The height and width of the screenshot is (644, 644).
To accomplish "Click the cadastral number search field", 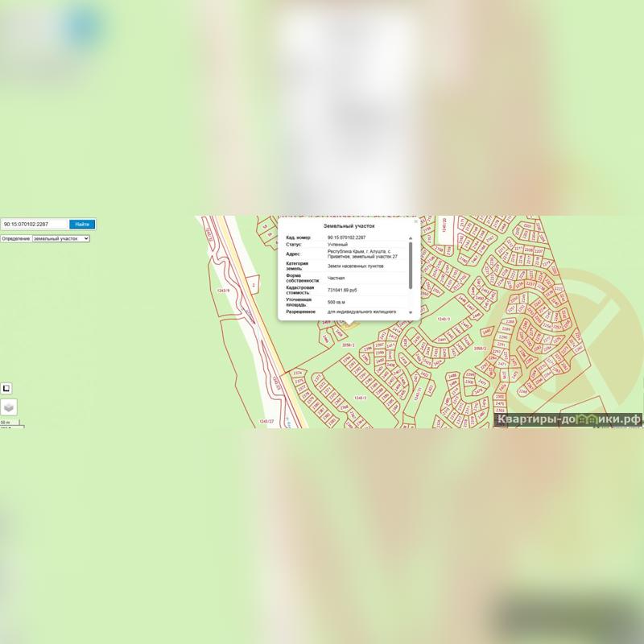I will click(x=34, y=225).
